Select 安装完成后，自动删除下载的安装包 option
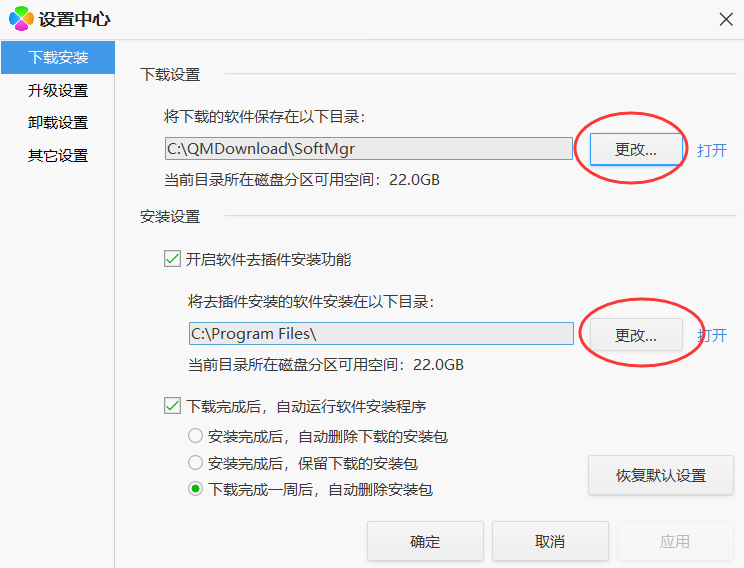744x568 pixels. pos(196,436)
